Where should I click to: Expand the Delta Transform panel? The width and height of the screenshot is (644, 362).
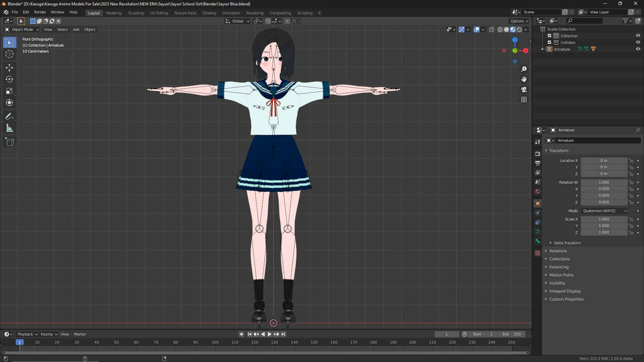(x=567, y=243)
